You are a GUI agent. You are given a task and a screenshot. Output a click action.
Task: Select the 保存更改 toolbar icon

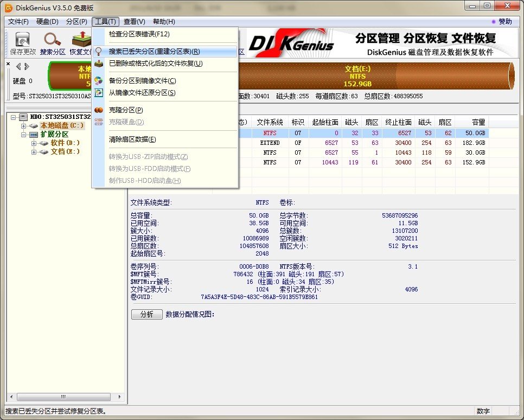point(22,42)
